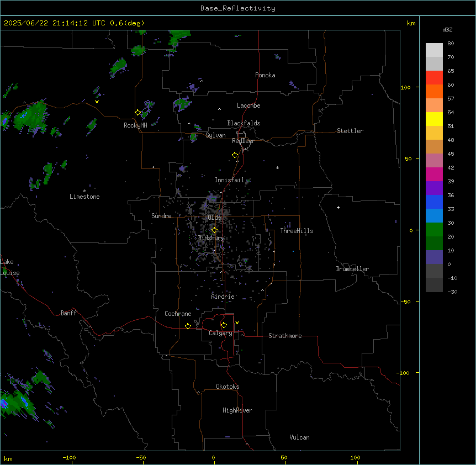Click the km unit label at bottom left
The width and height of the screenshot is (476, 465).
point(8,458)
